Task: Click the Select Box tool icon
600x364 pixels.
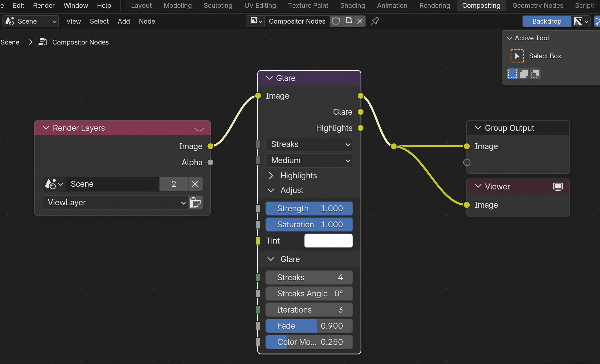Action: point(517,56)
